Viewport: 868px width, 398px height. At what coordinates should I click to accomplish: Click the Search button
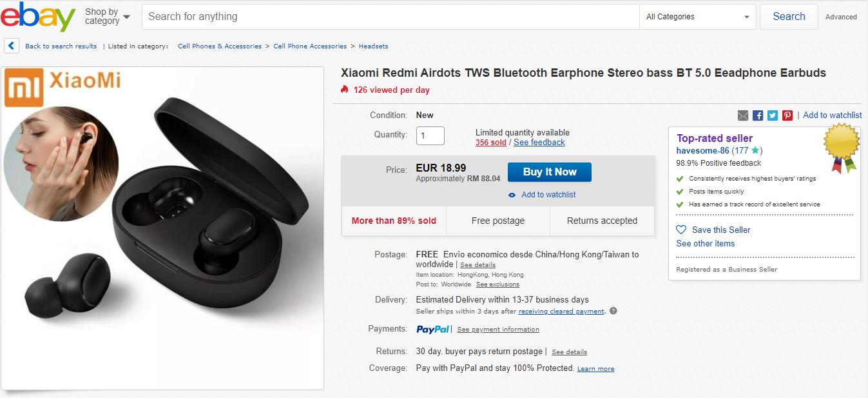789,17
